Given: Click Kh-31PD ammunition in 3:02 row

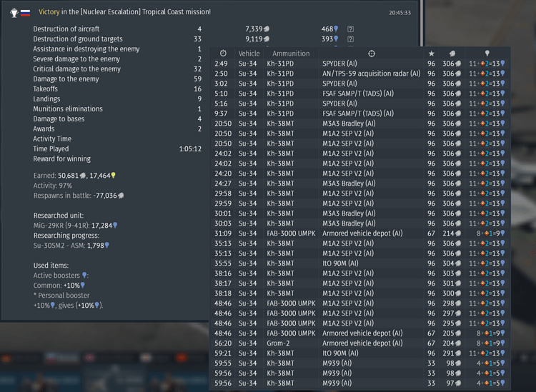Looking at the screenshot, I should coord(280,84).
